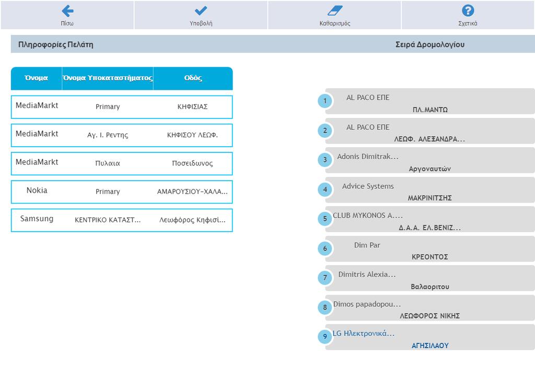Select AL PACO ΕΠΕ above ΛΕΩΦ. ΑΛΕΞΑΝΔΡΑ...
This screenshot has height=392, width=535.
pyautogui.click(x=368, y=127)
